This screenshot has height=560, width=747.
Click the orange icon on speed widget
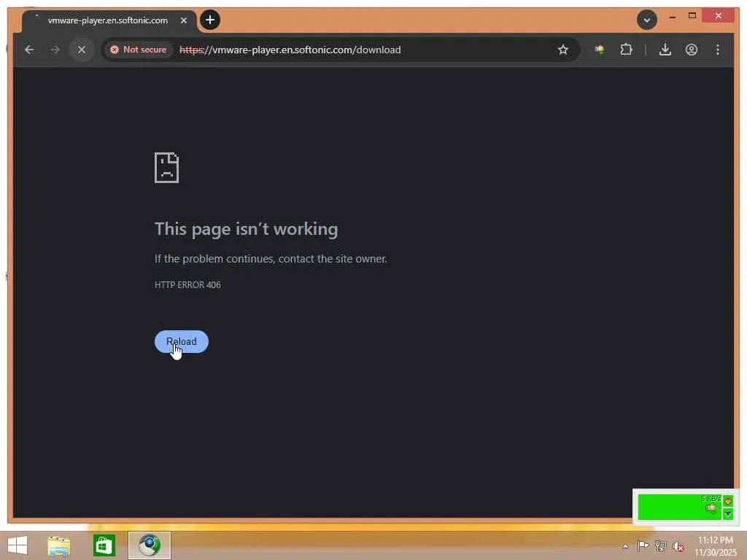728,500
